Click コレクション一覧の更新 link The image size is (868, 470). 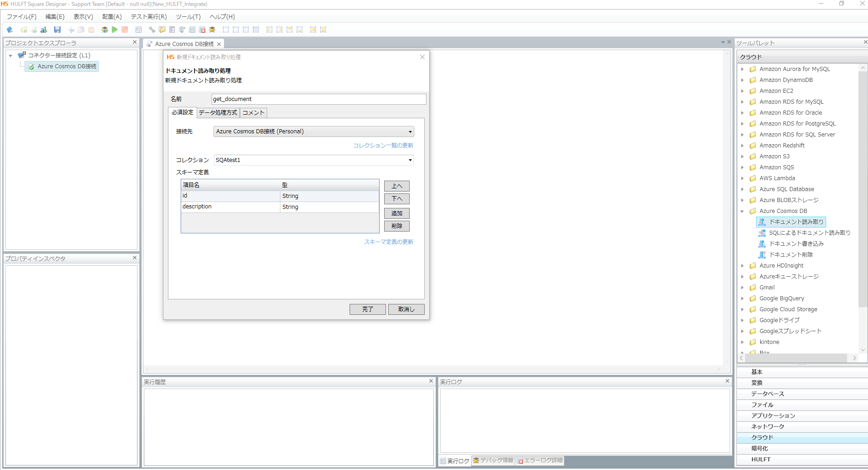click(x=383, y=146)
